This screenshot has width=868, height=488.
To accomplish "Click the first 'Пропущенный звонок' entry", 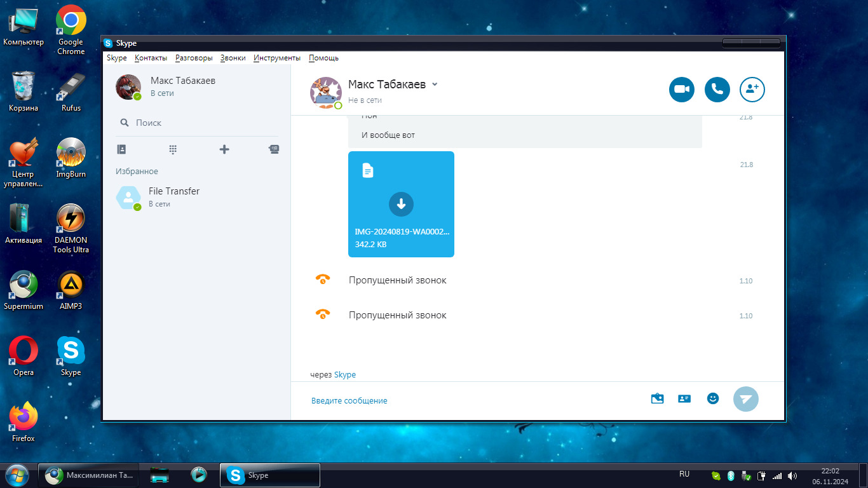I will 398,280.
